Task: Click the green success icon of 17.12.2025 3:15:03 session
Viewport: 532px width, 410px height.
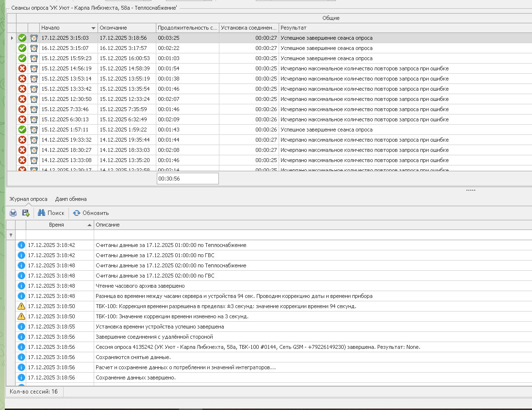Action: (22, 38)
